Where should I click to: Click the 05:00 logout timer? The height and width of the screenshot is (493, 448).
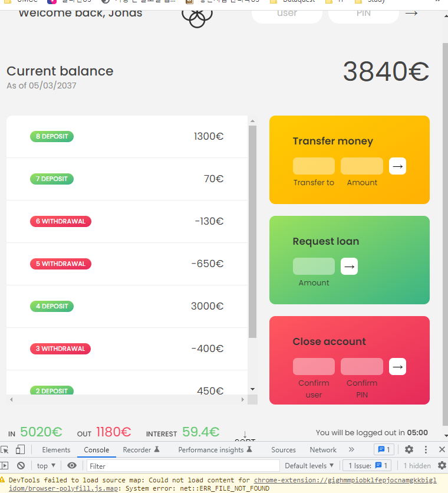[x=417, y=433]
